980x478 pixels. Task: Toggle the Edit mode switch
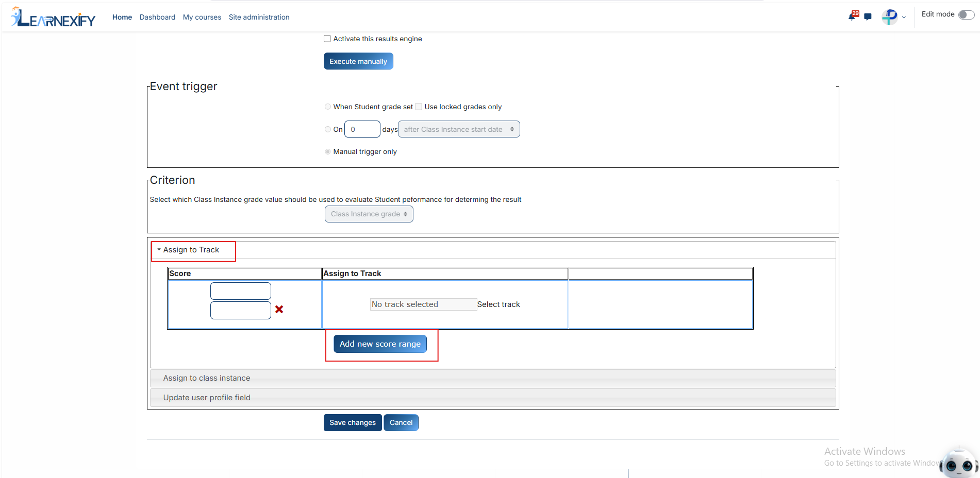coord(966,15)
